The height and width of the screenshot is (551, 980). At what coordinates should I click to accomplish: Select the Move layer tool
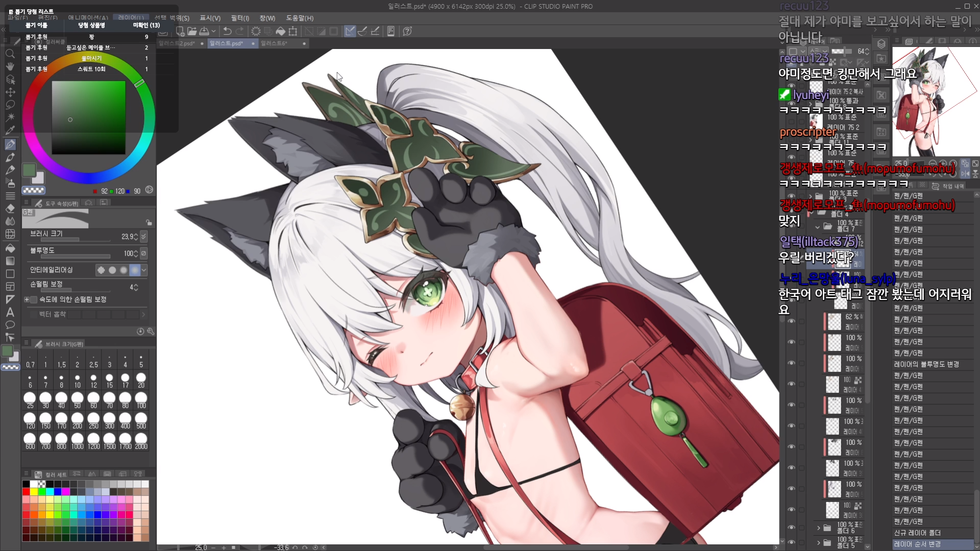[10, 92]
